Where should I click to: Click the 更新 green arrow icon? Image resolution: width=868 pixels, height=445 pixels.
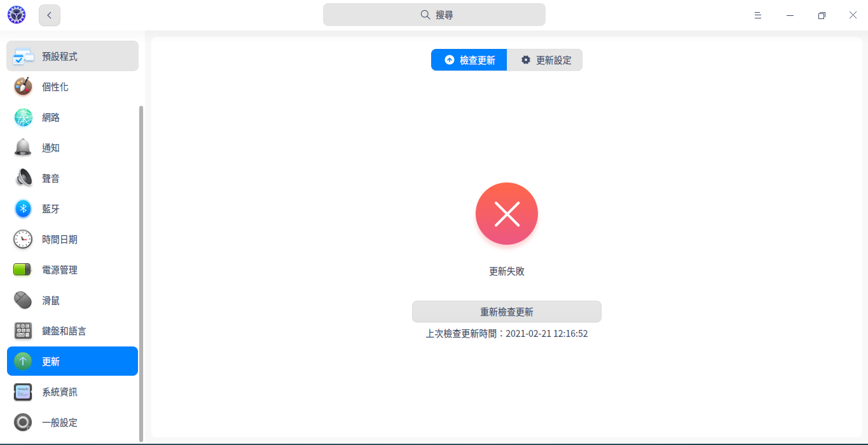24,362
